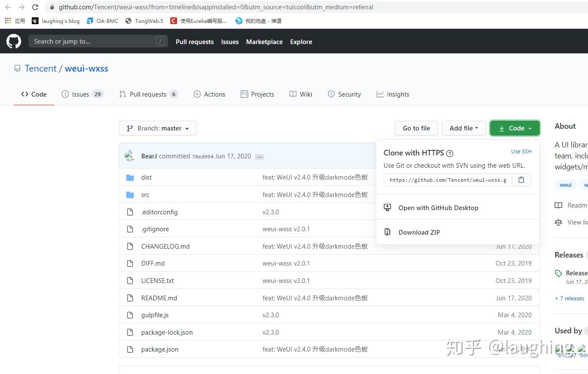Open the README.md file

coord(159,298)
